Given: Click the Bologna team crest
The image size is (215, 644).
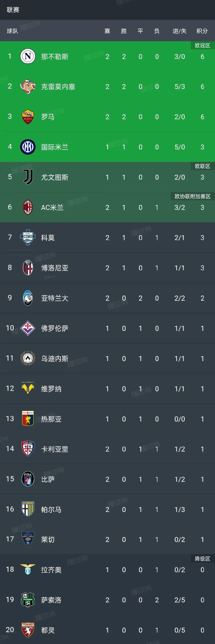Looking at the screenshot, I should (x=28, y=268).
